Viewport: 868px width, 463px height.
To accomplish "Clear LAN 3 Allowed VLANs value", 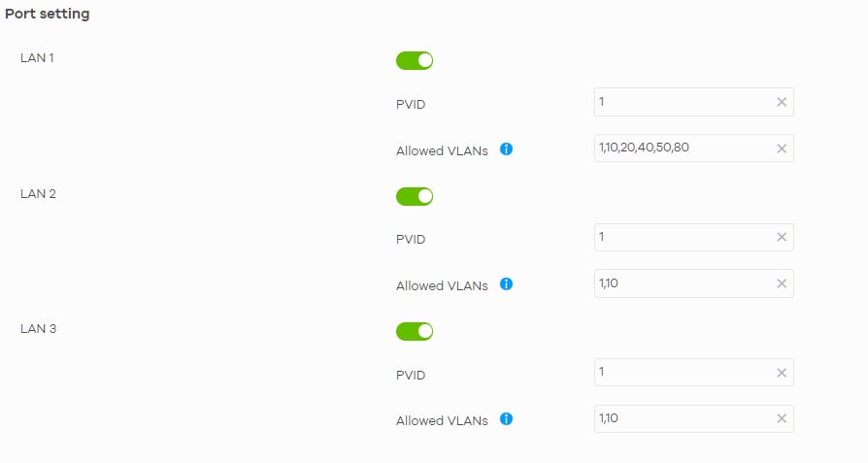I will pyautogui.click(x=782, y=418).
